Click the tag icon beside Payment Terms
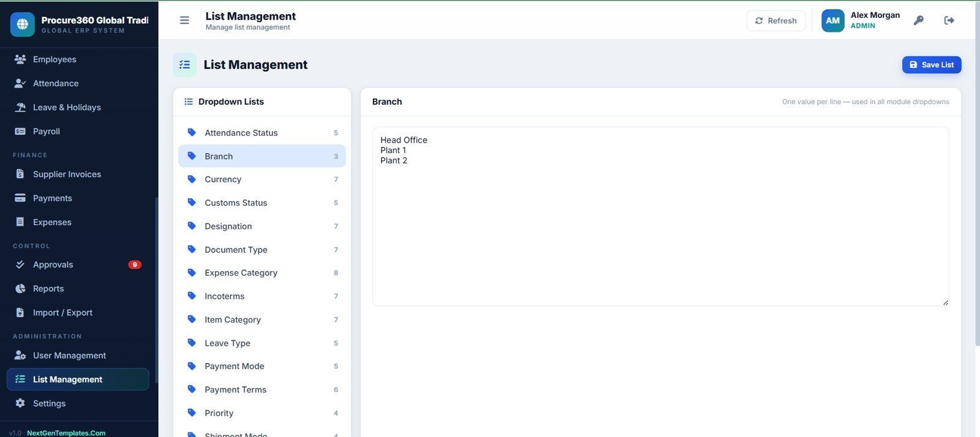This screenshot has width=980, height=437. (192, 389)
